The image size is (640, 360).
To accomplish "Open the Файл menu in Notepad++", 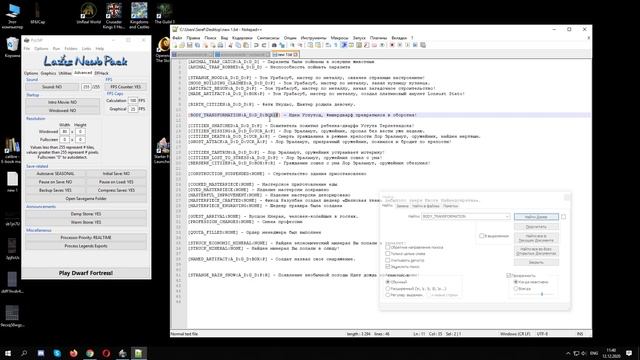I will click(x=177, y=38).
